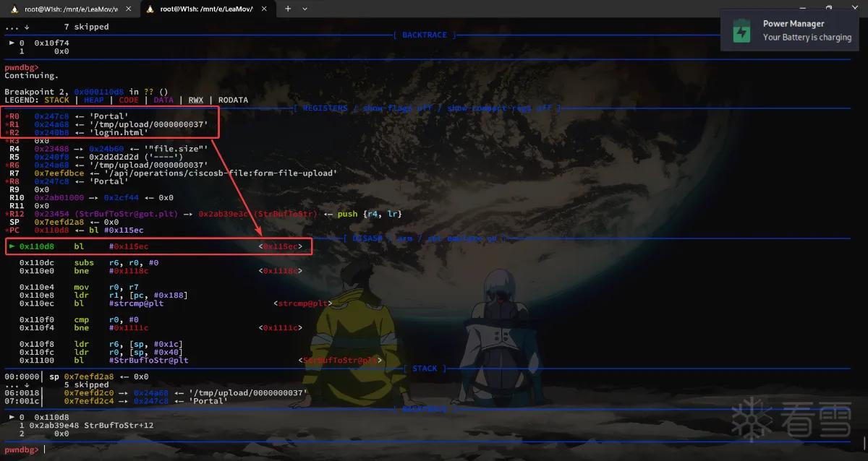Click the green arrow marker at instruction 0x110d8
Image resolution: width=868 pixels, height=461 pixels.
pyautogui.click(x=12, y=246)
